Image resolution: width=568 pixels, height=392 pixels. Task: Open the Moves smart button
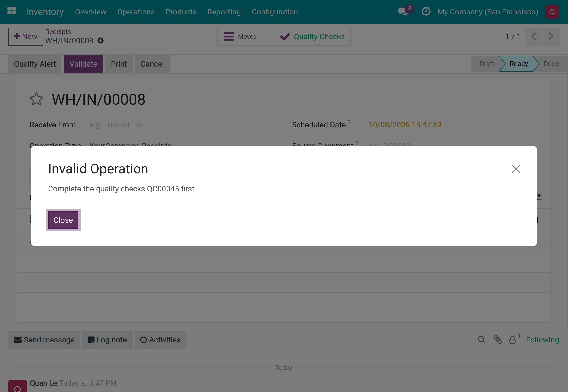246,37
